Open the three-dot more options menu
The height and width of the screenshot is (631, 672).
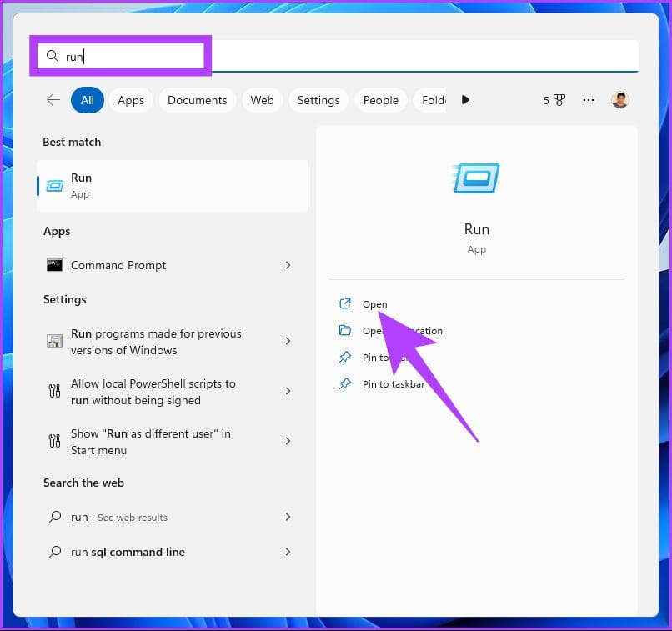click(589, 100)
